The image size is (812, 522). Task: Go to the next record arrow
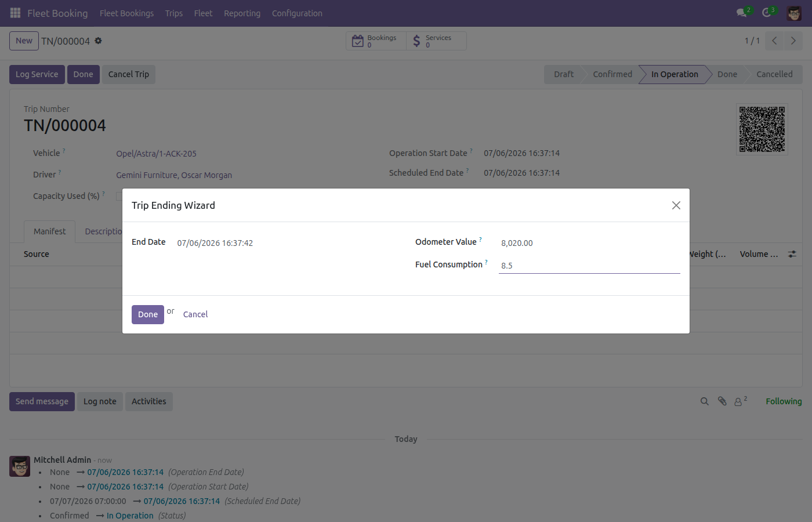(x=793, y=41)
